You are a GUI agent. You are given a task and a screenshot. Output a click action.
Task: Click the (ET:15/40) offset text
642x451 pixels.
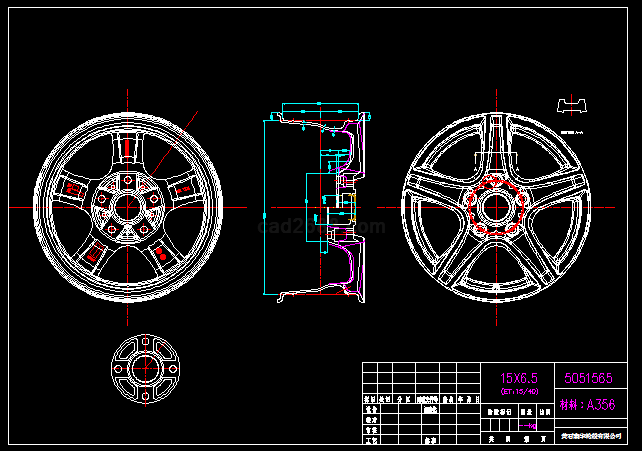(x=519, y=391)
